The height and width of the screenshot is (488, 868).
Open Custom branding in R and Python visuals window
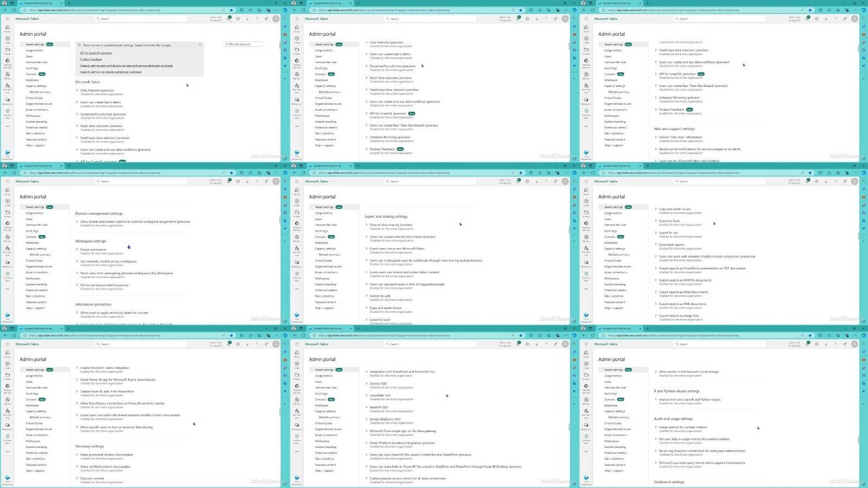tap(615, 447)
